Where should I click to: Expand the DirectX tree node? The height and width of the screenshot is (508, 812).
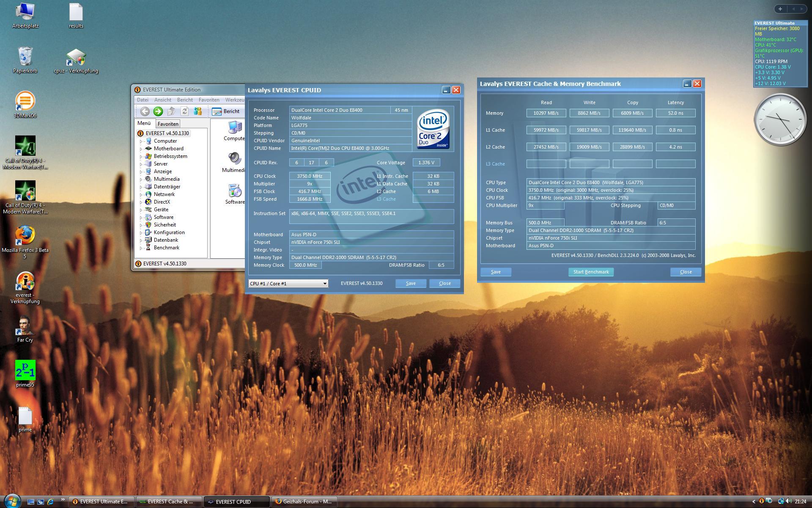pyautogui.click(x=141, y=202)
